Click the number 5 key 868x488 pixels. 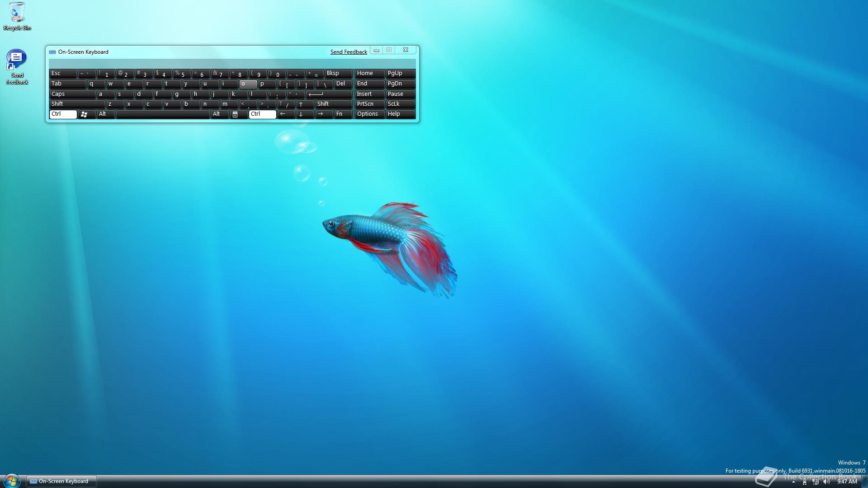click(181, 74)
